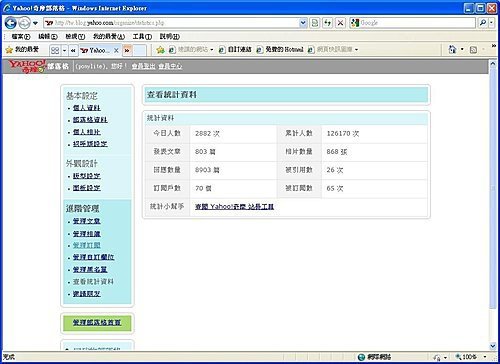The height and width of the screenshot is (364, 500).
Task: Click the Refresh page icon
Action: pyautogui.click(x=328, y=23)
